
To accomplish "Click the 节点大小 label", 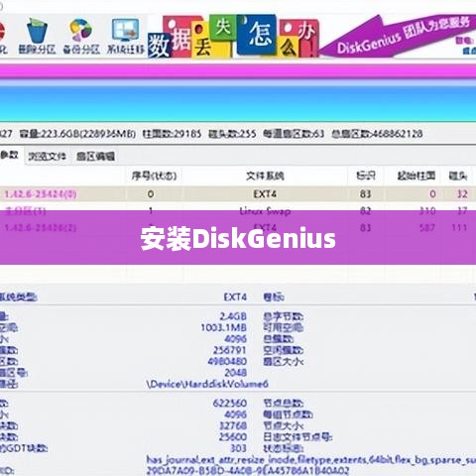I will click(x=284, y=425).
